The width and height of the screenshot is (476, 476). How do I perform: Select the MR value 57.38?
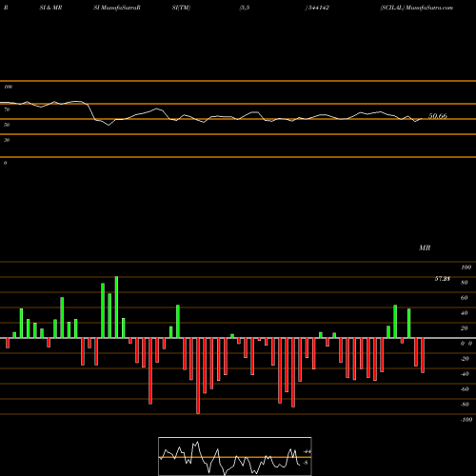click(x=443, y=279)
